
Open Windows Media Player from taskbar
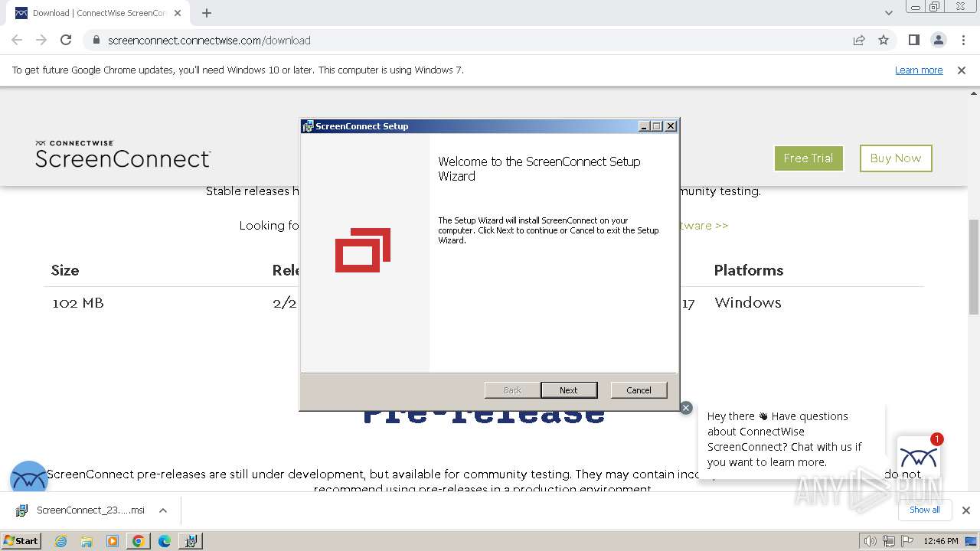click(x=113, y=541)
